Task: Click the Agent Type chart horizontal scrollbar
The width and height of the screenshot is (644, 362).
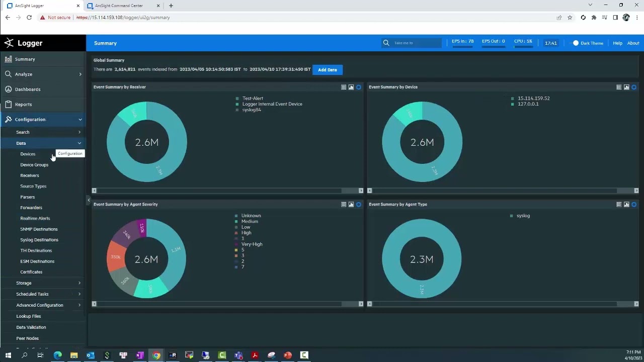Action: 503,304
